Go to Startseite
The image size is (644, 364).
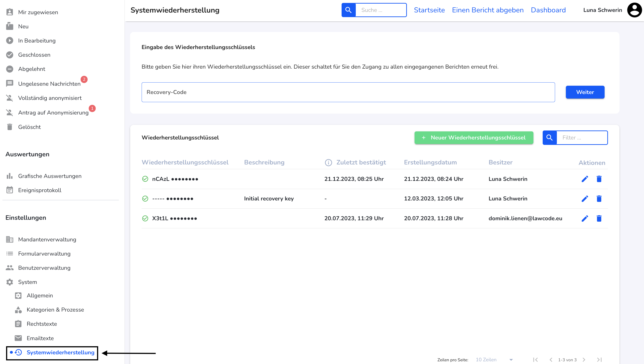click(x=429, y=10)
